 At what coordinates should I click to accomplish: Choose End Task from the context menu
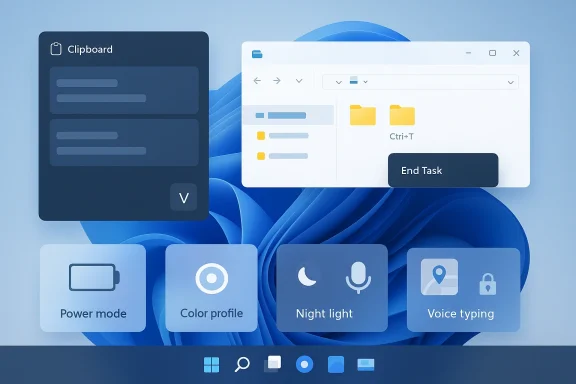pyautogui.click(x=443, y=171)
